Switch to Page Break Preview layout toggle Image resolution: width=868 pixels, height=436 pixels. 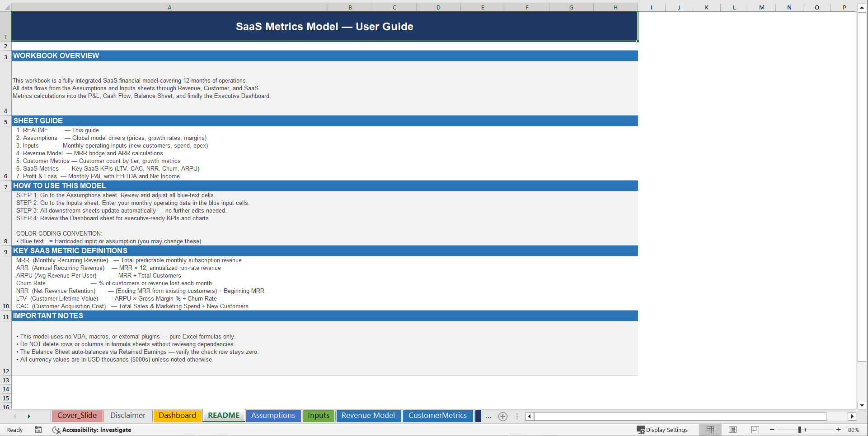[x=755, y=430]
